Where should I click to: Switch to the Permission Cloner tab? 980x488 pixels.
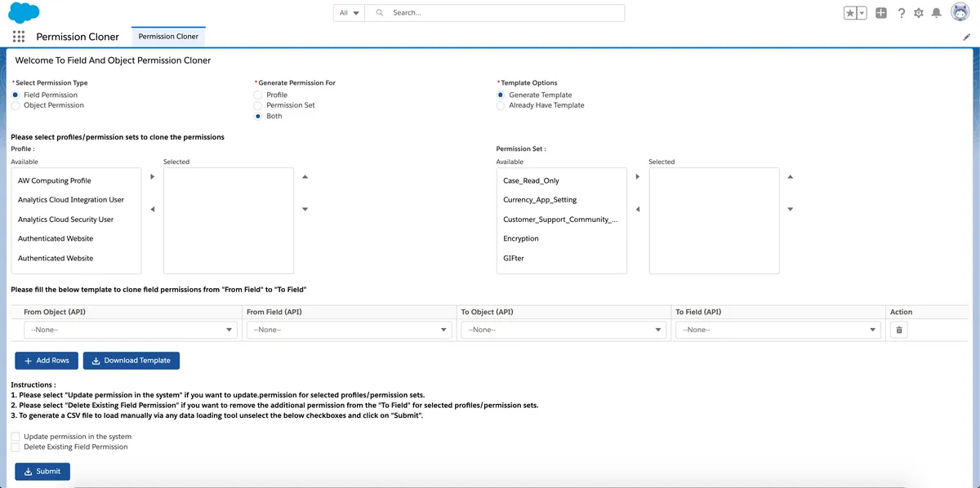[168, 37]
